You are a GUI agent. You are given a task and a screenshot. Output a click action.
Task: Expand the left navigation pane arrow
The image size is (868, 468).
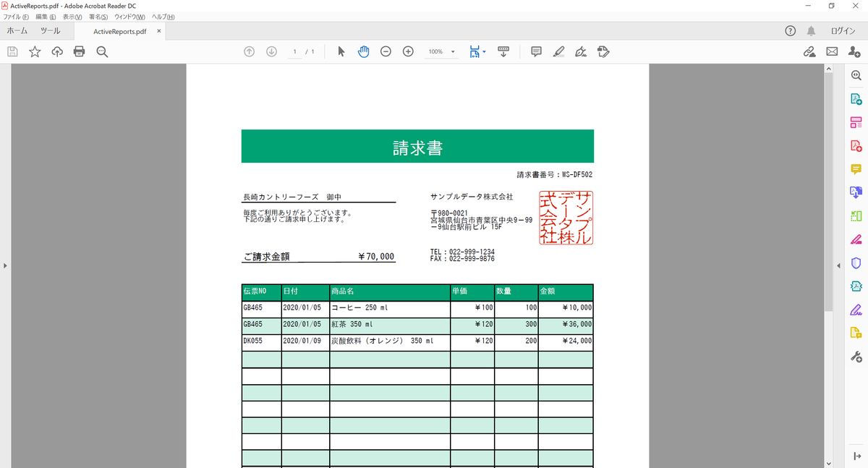pos(5,265)
